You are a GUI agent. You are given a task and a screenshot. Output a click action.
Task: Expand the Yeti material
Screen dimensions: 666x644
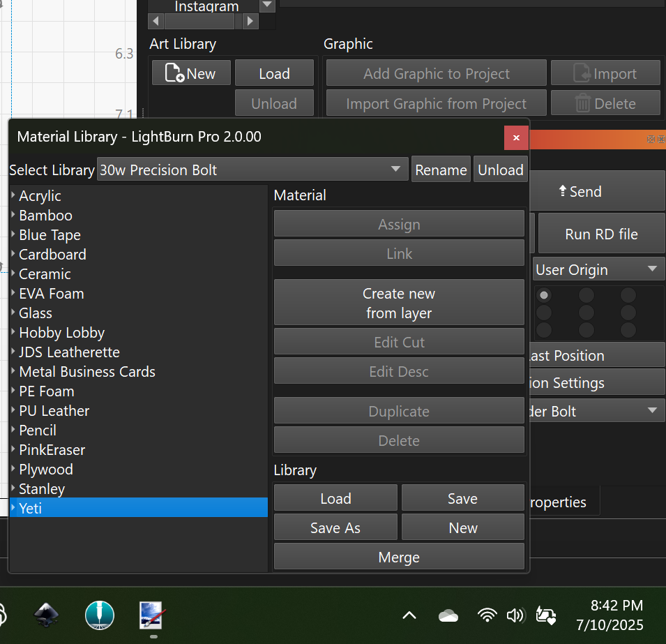pos(13,507)
